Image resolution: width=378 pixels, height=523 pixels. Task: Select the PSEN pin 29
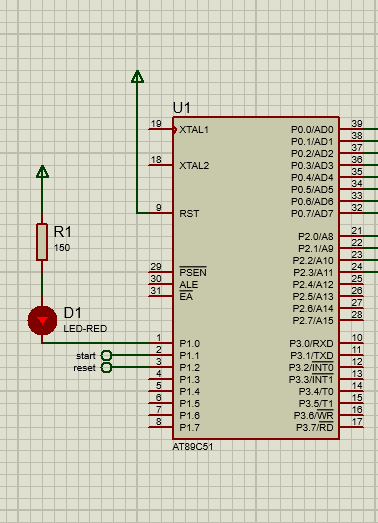pos(160,272)
